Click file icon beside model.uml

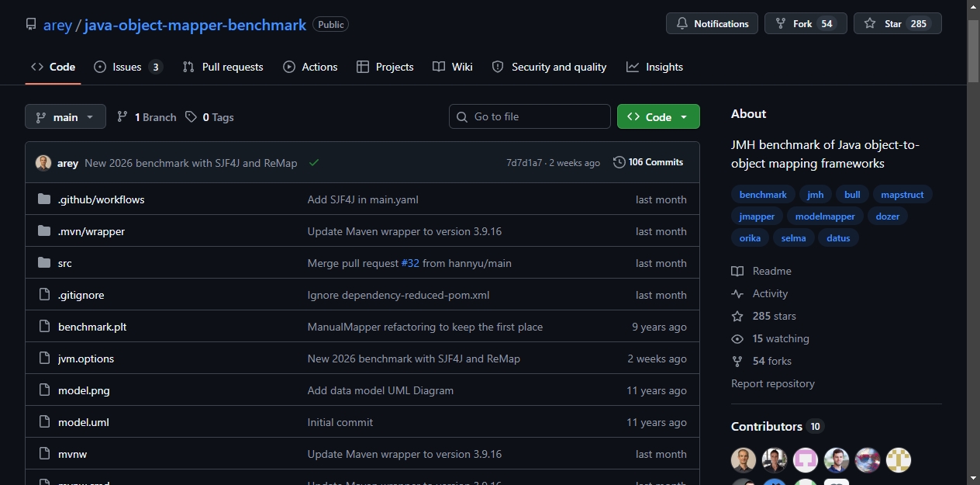pyautogui.click(x=44, y=422)
